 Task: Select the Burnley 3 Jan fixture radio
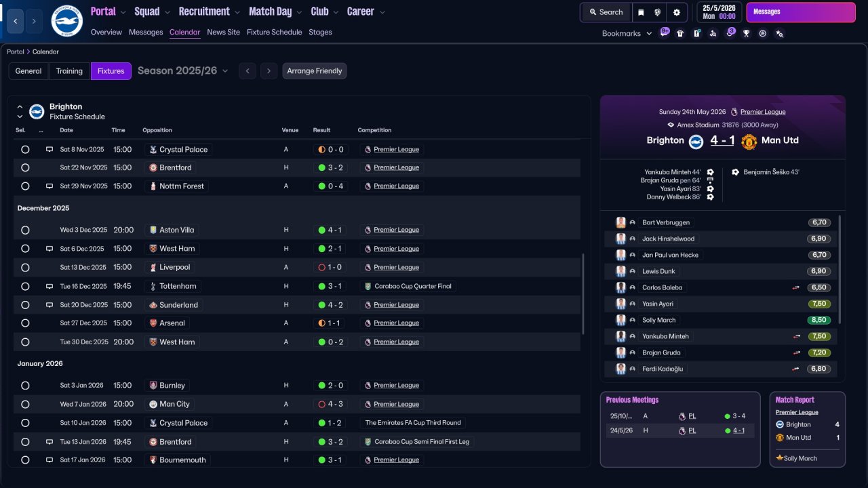pyautogui.click(x=25, y=386)
